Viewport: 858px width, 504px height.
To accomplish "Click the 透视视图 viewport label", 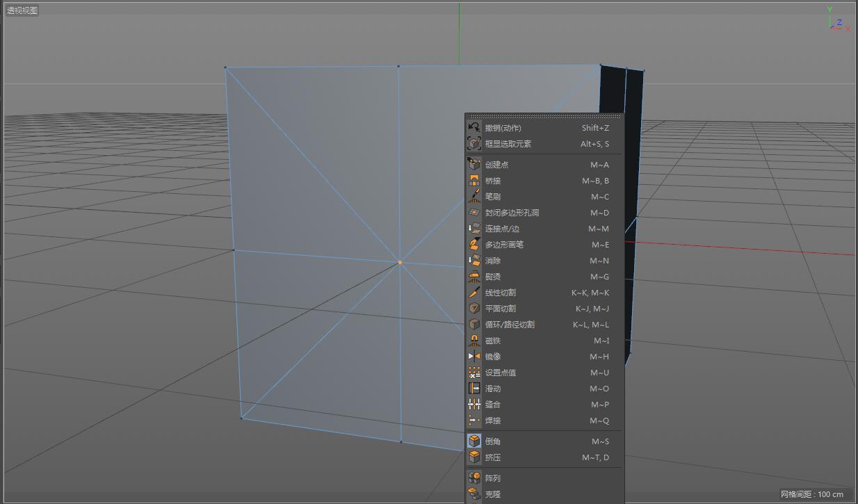I will [22, 10].
